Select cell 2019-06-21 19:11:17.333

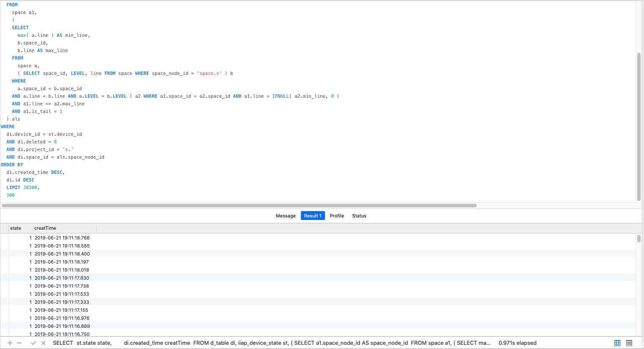click(62, 302)
